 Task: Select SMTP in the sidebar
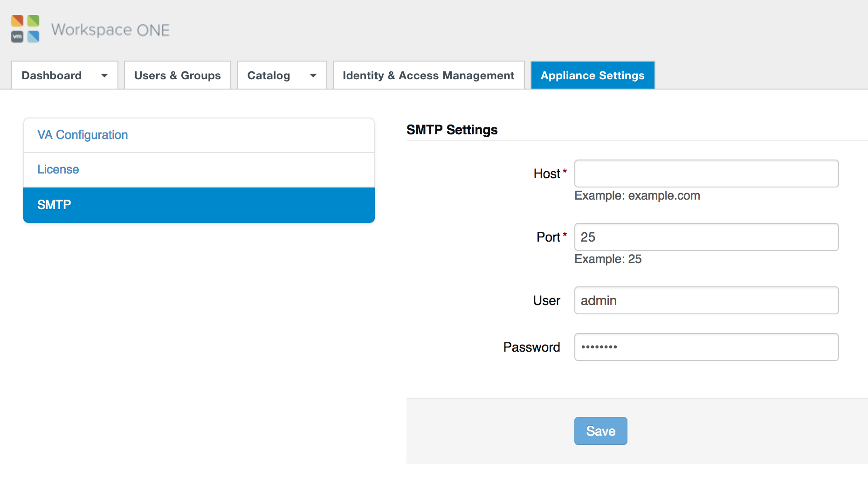coord(55,205)
